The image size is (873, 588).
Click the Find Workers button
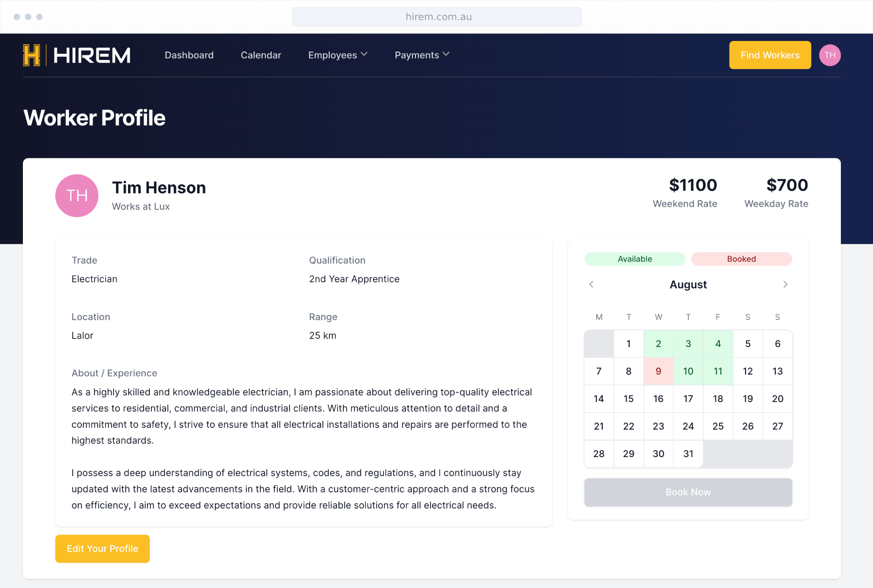770,55
